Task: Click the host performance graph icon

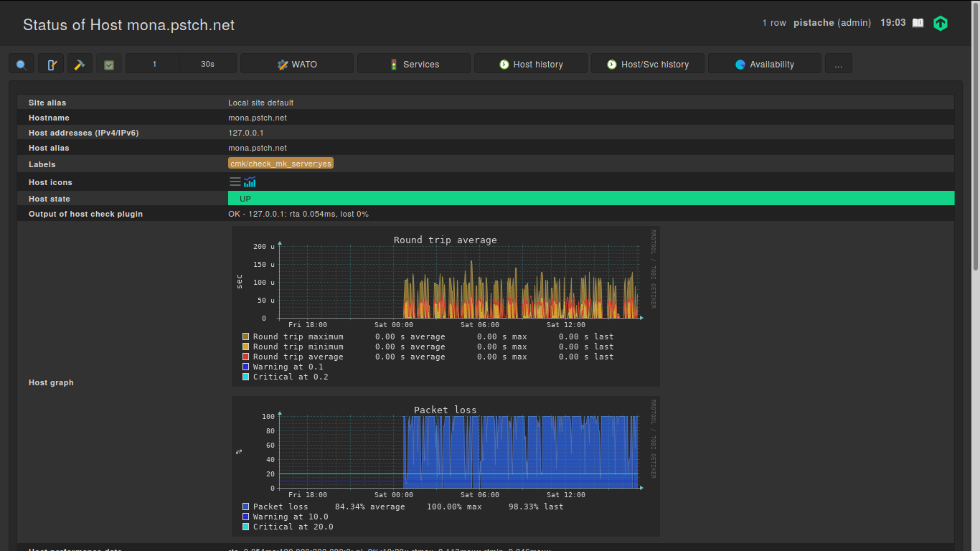Action: tap(250, 182)
